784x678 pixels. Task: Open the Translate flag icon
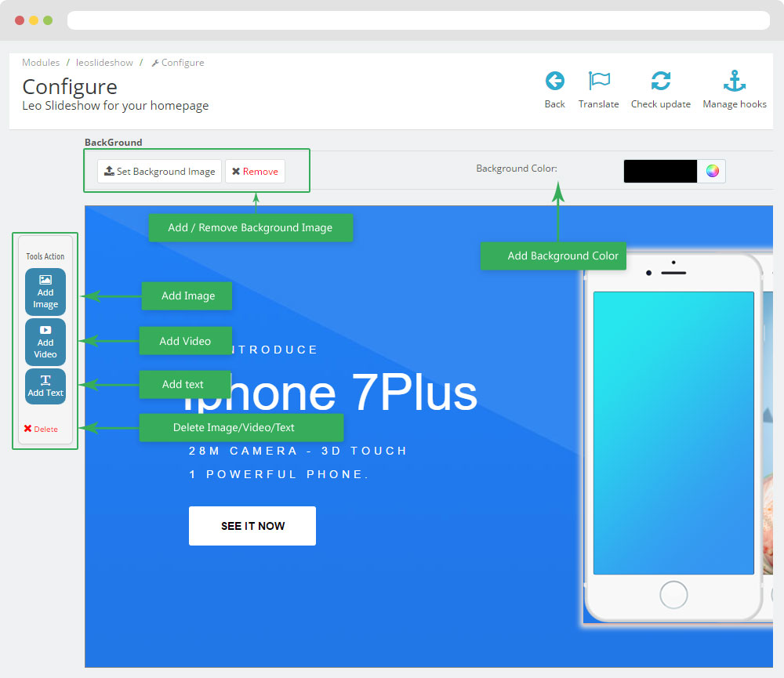point(598,81)
